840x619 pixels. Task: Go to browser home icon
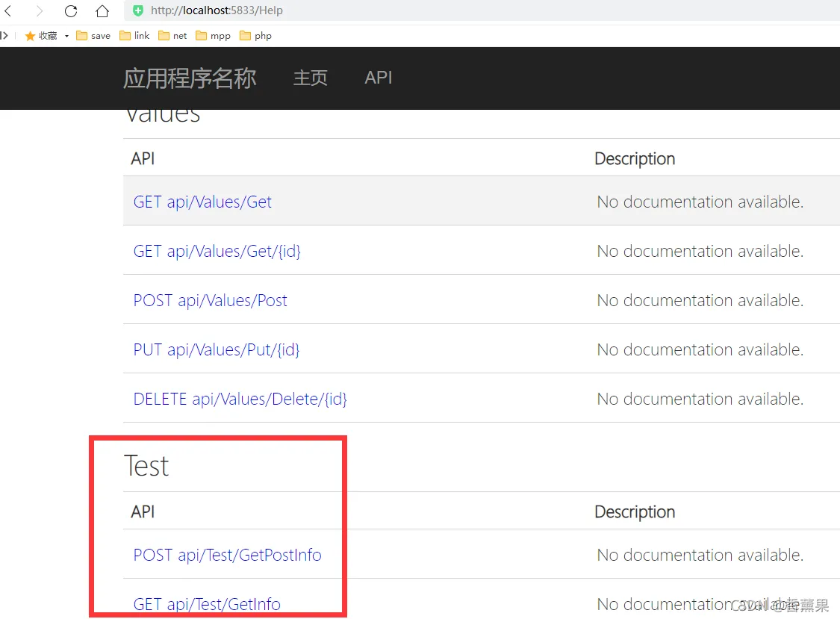[x=102, y=10]
